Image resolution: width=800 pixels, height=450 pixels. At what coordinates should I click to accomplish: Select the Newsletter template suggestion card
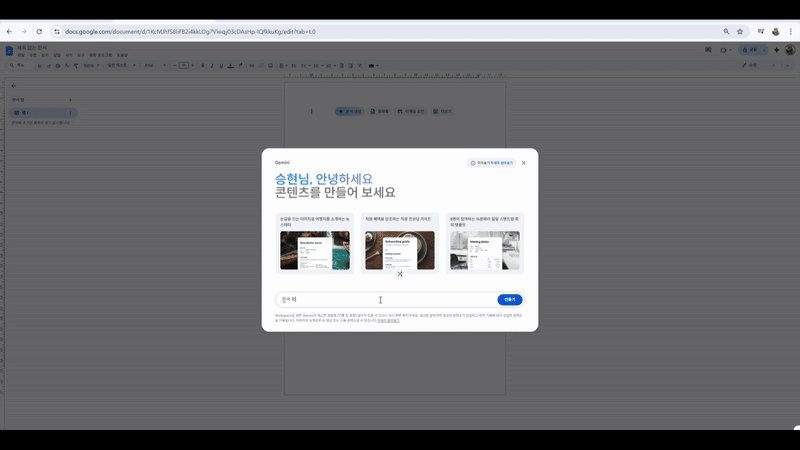click(314, 244)
